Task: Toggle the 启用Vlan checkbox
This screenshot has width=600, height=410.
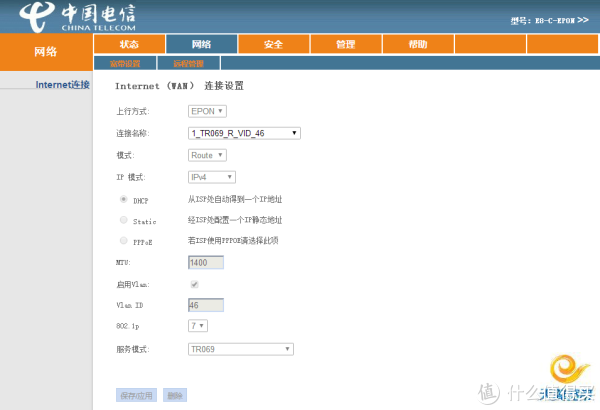Action: click(x=194, y=284)
